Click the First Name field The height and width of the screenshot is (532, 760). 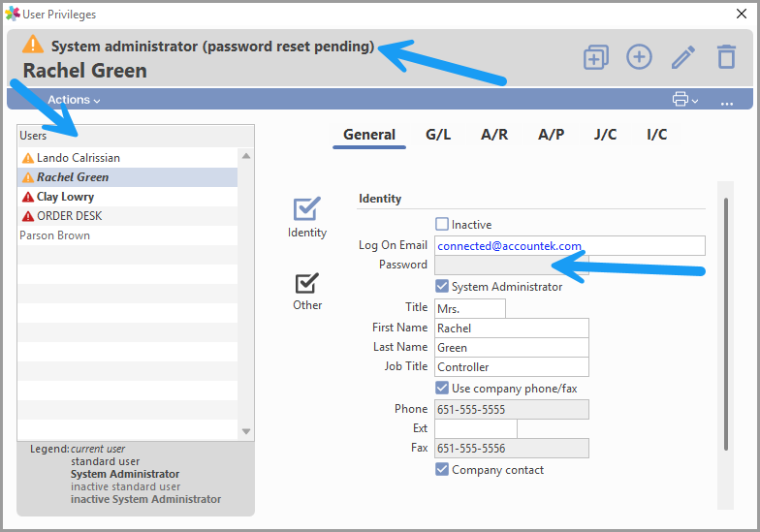512,328
